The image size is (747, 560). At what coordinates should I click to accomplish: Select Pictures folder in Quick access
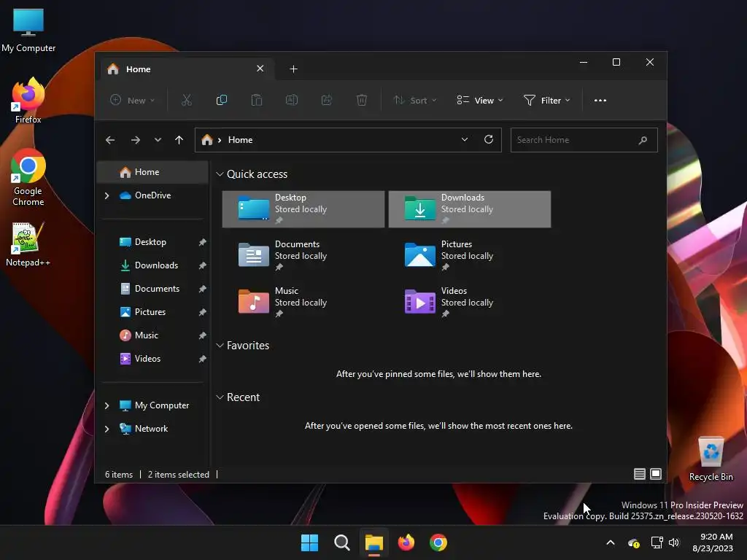470,256
